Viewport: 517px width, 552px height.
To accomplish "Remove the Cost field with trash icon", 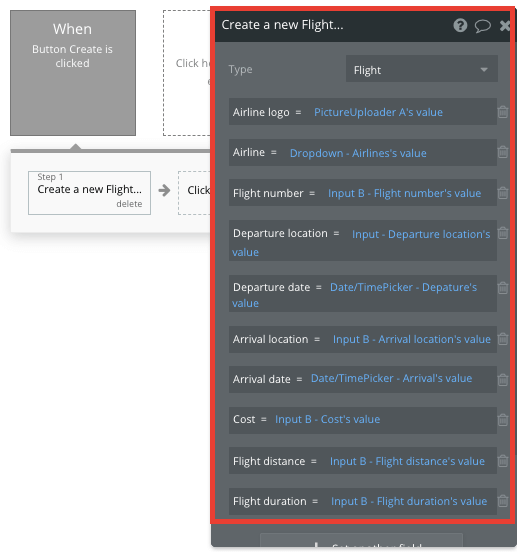I will pos(503,420).
